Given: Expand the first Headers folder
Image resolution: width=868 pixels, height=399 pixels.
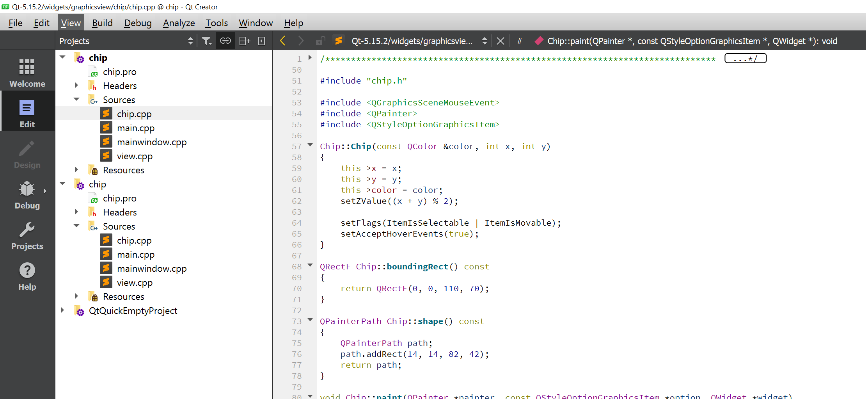Looking at the screenshot, I should tap(76, 85).
